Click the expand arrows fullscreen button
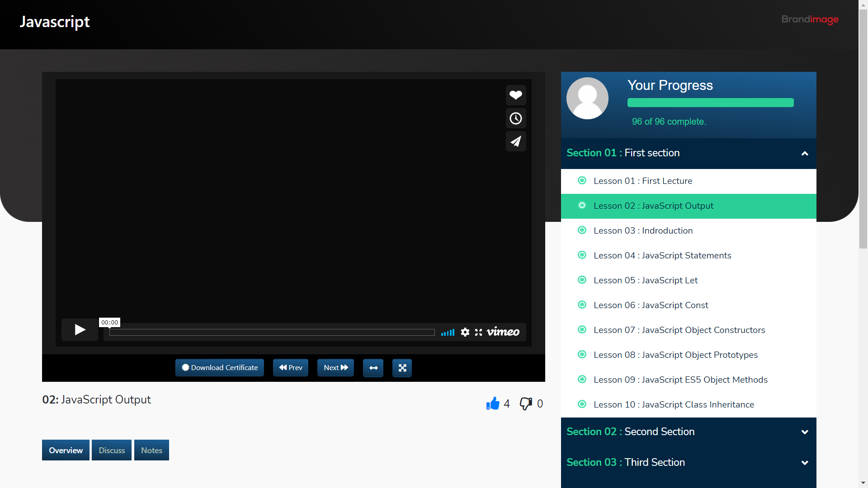Viewport: 868px width, 488px height. coord(402,368)
